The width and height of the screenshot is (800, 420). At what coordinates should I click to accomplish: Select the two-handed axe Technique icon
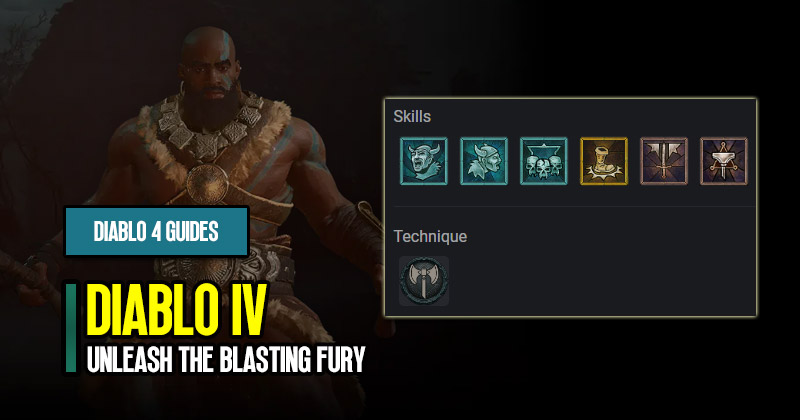point(424,281)
